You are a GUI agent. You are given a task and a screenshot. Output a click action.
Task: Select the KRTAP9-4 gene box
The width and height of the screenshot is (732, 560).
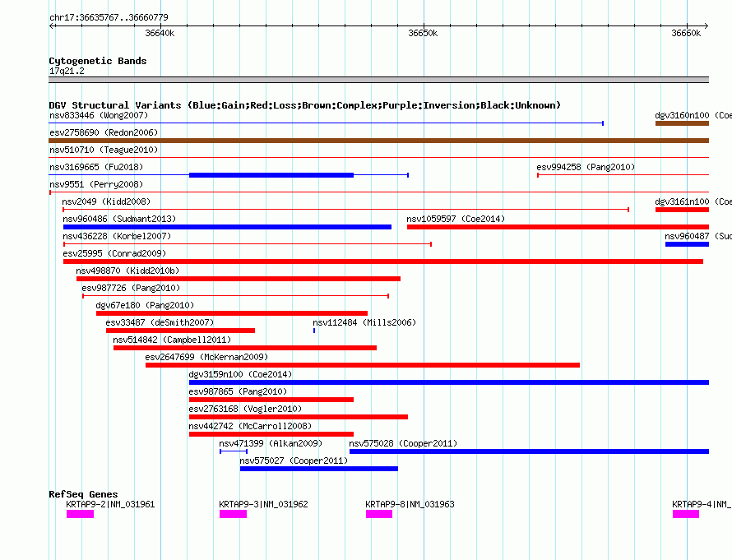(x=686, y=514)
